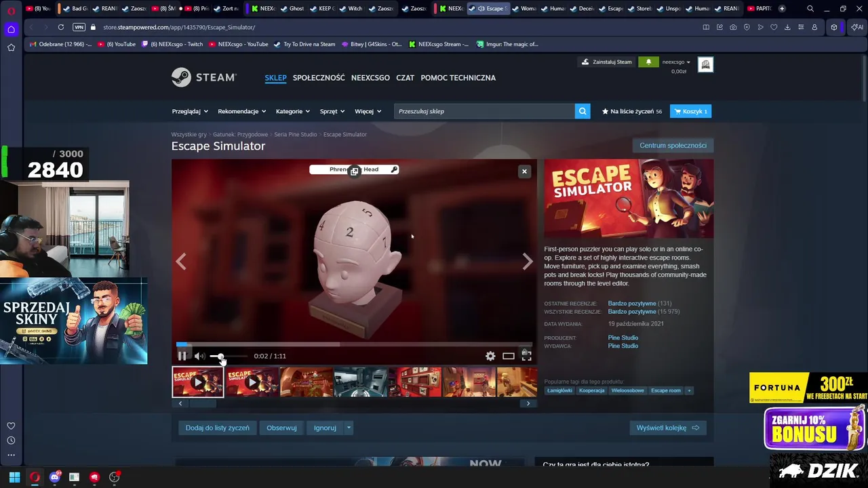
Task: Open the neexcsgo account dropdown
Action: [675, 62]
